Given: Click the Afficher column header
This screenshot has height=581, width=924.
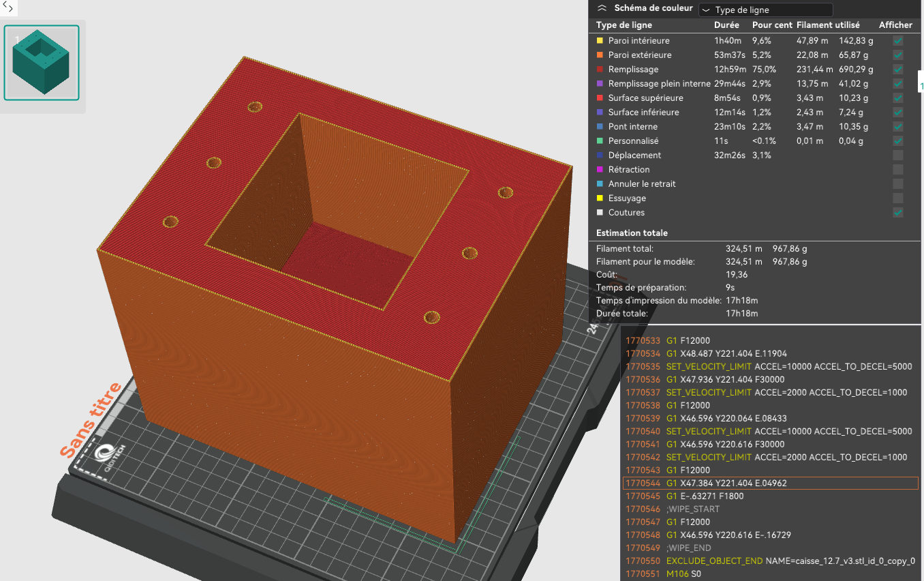Looking at the screenshot, I should coord(895,25).
